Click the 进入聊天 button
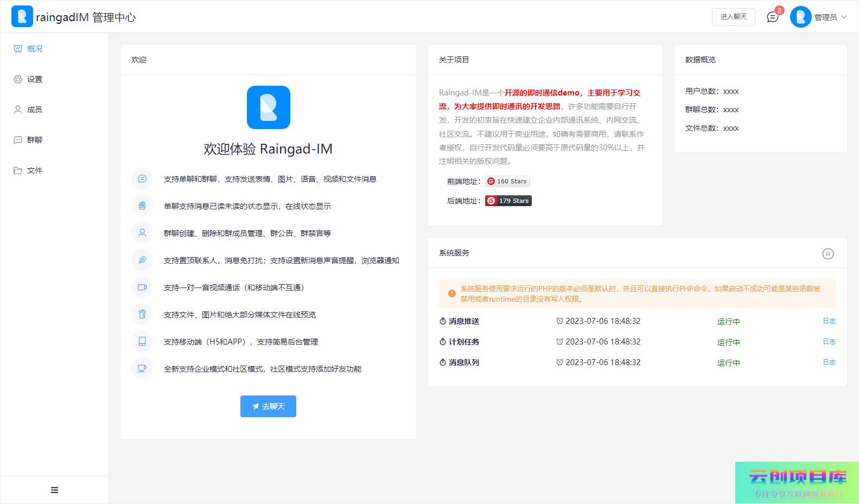Screen dimensions: 859x504 (x=733, y=17)
